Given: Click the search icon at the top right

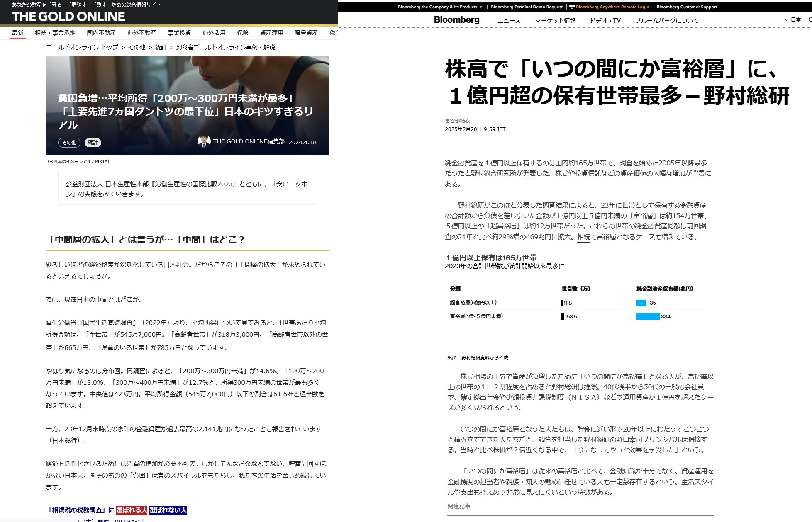Looking at the screenshot, I should click(810, 20).
